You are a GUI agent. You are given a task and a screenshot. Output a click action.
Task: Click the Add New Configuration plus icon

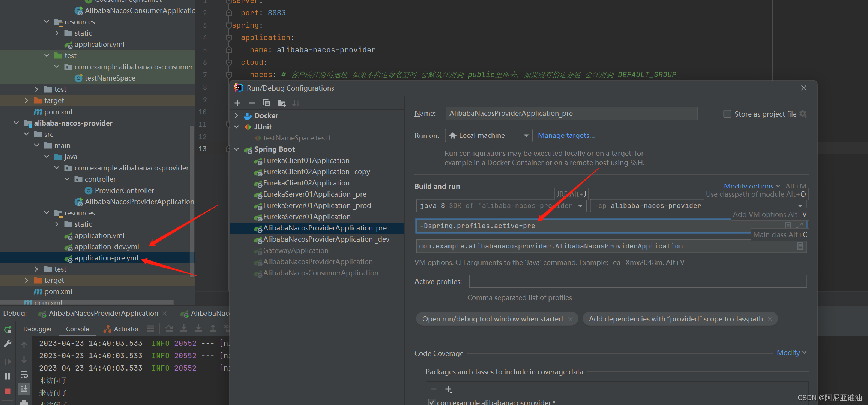tap(237, 103)
